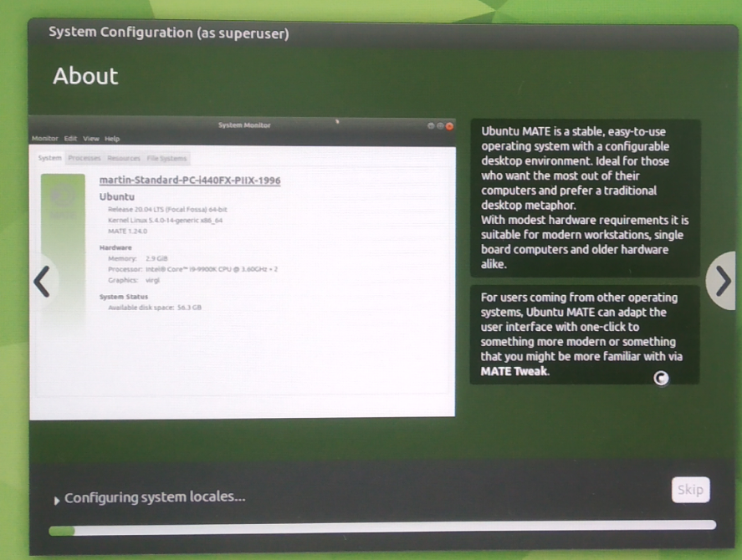Click the System Status section label
Image resolution: width=742 pixels, height=560 pixels.
[124, 297]
